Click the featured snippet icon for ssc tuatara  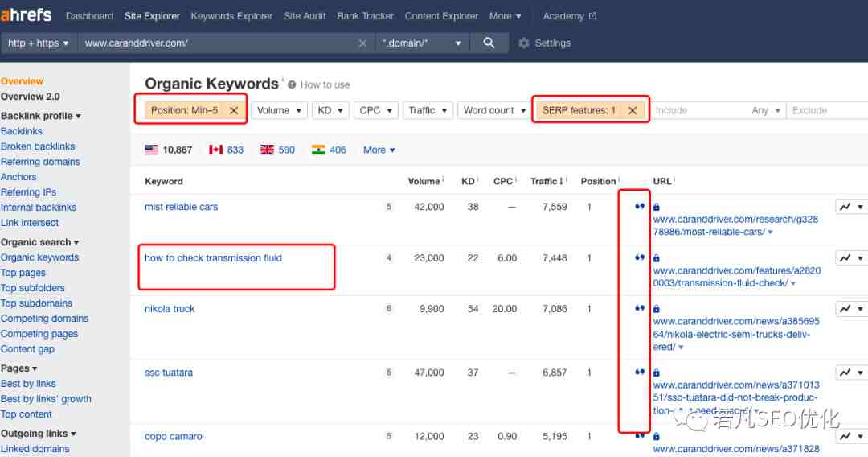640,372
